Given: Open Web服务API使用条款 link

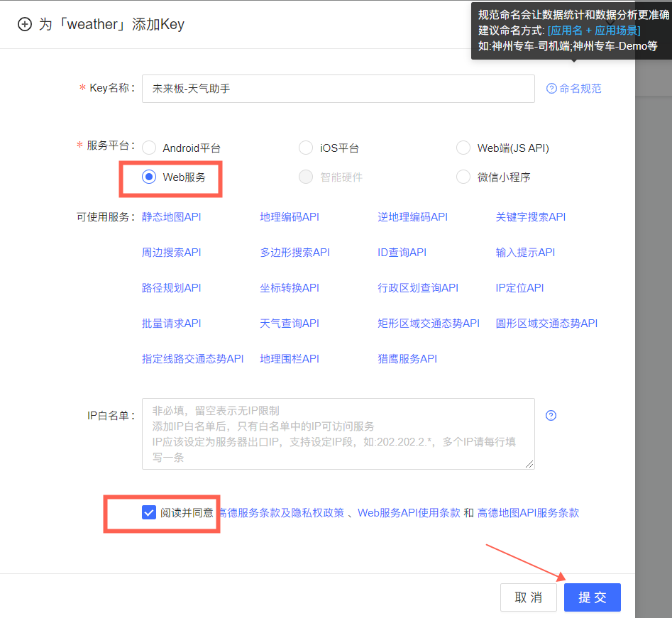Looking at the screenshot, I should point(409,513).
